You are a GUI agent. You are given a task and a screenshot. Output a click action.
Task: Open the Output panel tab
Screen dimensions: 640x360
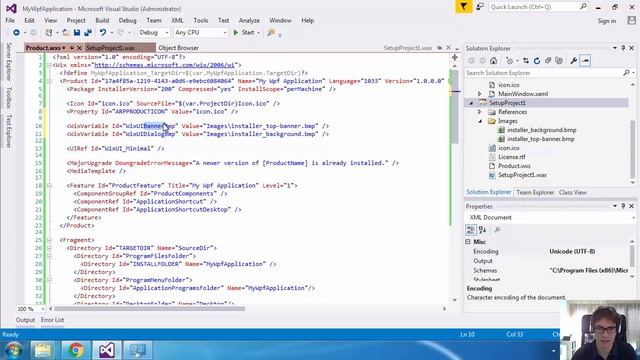[25, 320]
